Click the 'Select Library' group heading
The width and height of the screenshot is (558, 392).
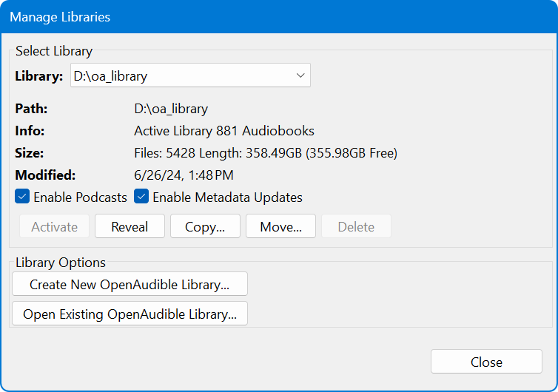click(x=54, y=51)
